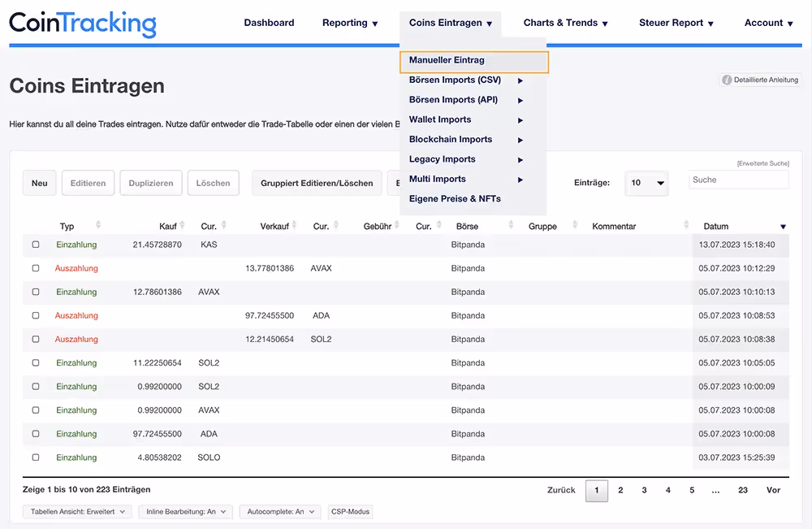The image size is (812, 529).
Task: Expand the Account menu
Action: (768, 23)
